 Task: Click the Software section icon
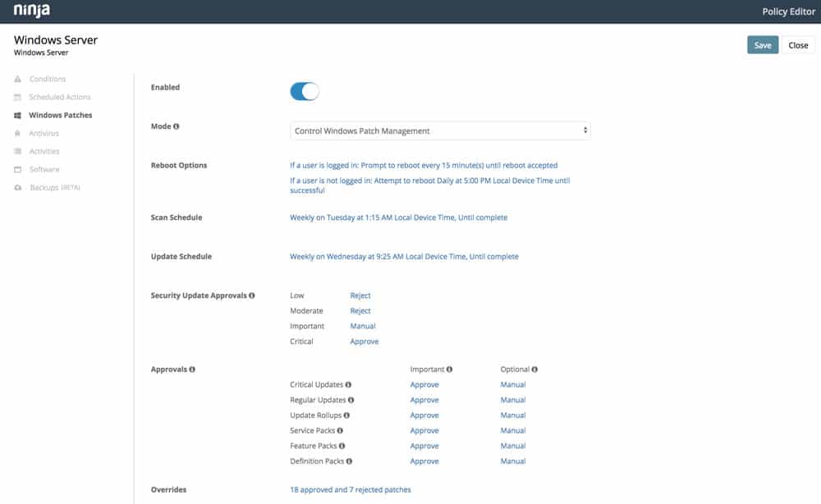coord(17,169)
